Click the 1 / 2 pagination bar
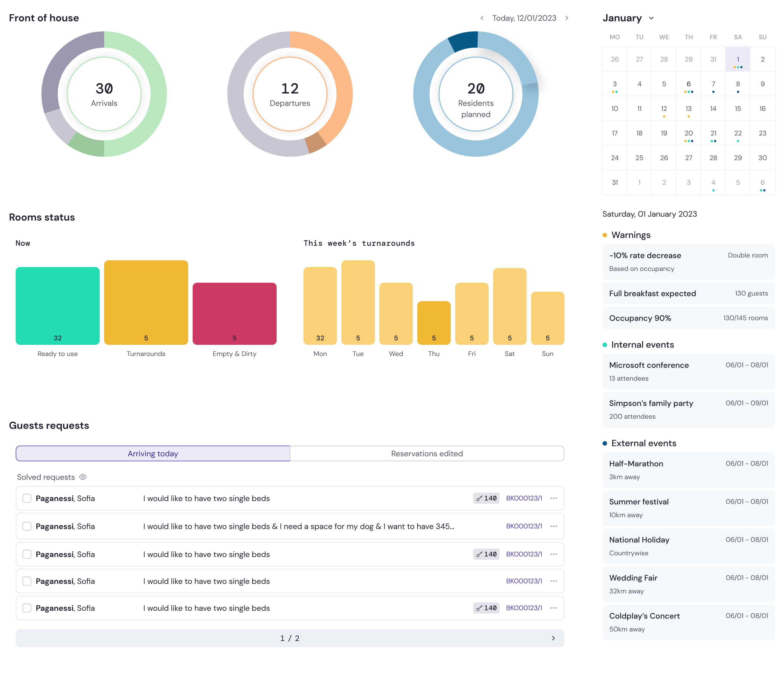Viewport: 784px width, 674px height. (290, 638)
